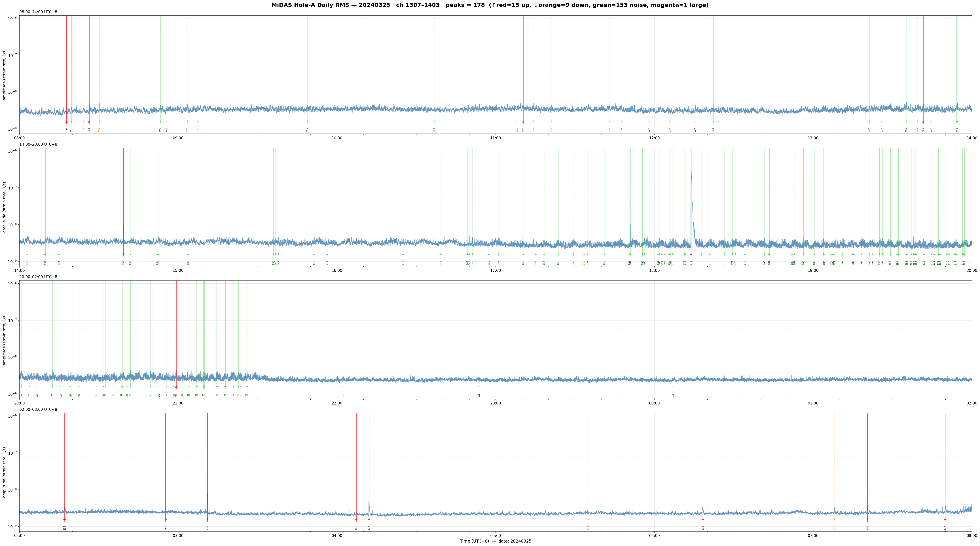Click the '03:00' x-axis tick label
Image resolution: width=980 pixels, height=546 pixels.
tap(178, 536)
